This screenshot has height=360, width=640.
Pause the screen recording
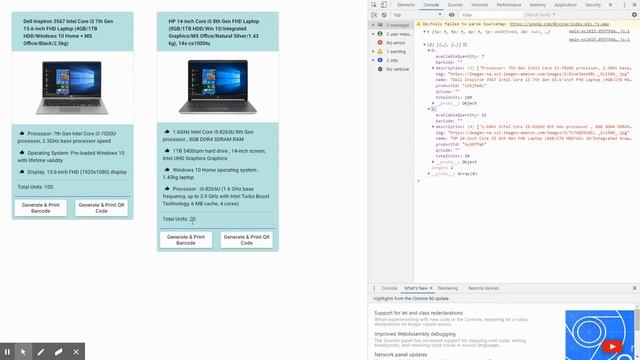7,351
